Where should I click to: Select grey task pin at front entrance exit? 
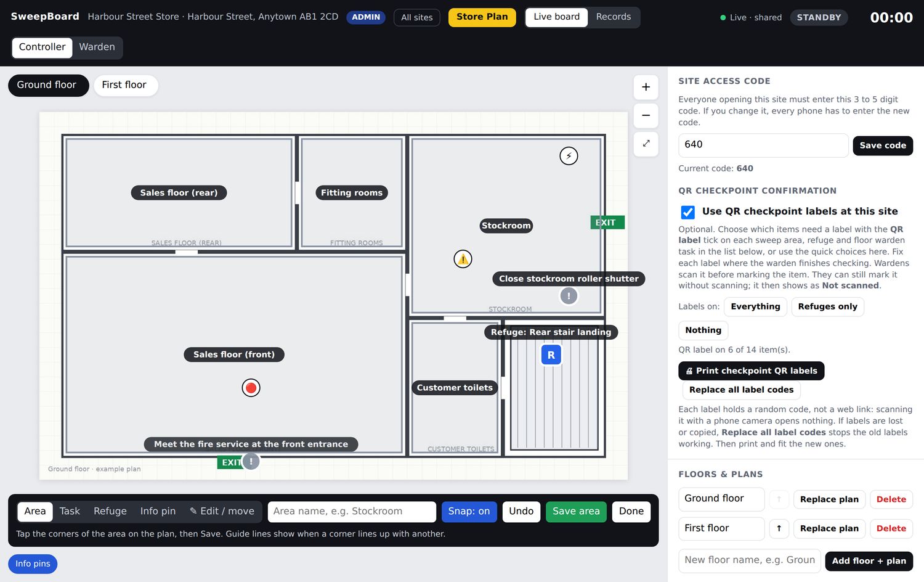[x=251, y=461]
